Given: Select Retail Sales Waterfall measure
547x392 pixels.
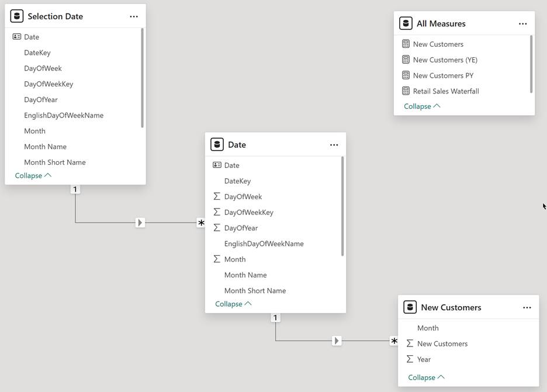Looking at the screenshot, I should 445,91.
